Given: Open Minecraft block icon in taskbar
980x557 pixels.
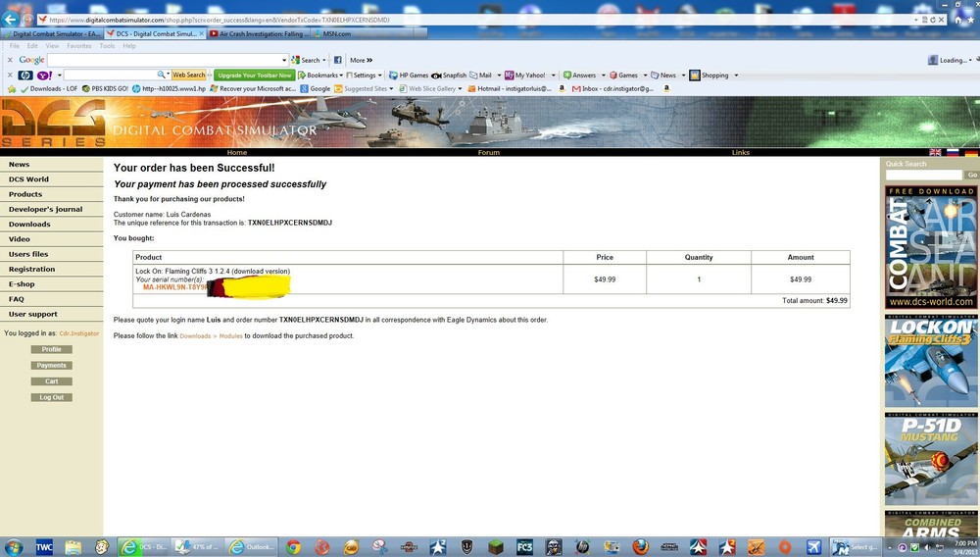Looking at the screenshot, I should [496, 547].
